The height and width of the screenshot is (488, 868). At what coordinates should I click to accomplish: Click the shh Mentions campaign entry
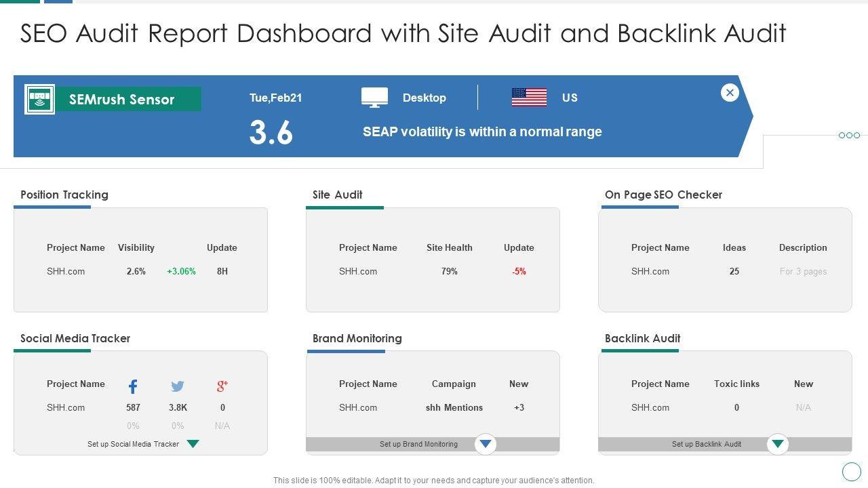click(x=454, y=407)
